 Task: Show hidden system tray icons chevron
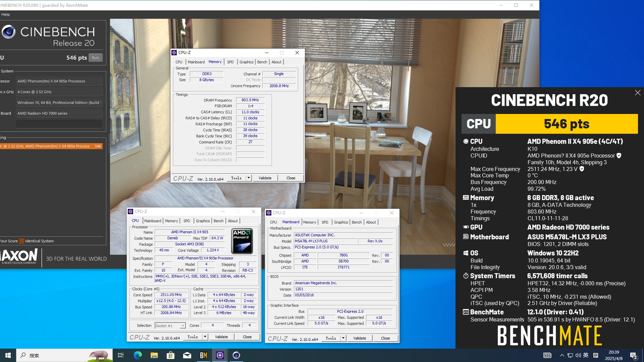coord(562,355)
